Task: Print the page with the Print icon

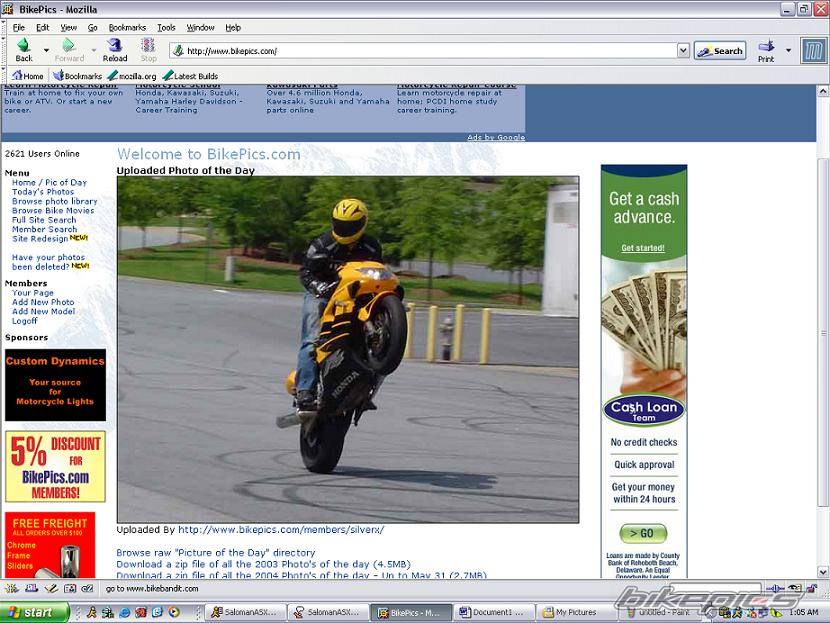Action: click(x=766, y=51)
